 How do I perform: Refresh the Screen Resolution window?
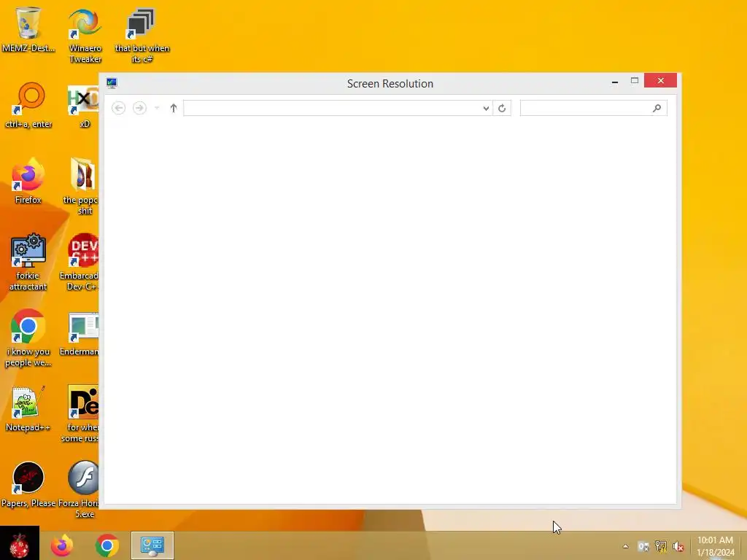(x=502, y=108)
